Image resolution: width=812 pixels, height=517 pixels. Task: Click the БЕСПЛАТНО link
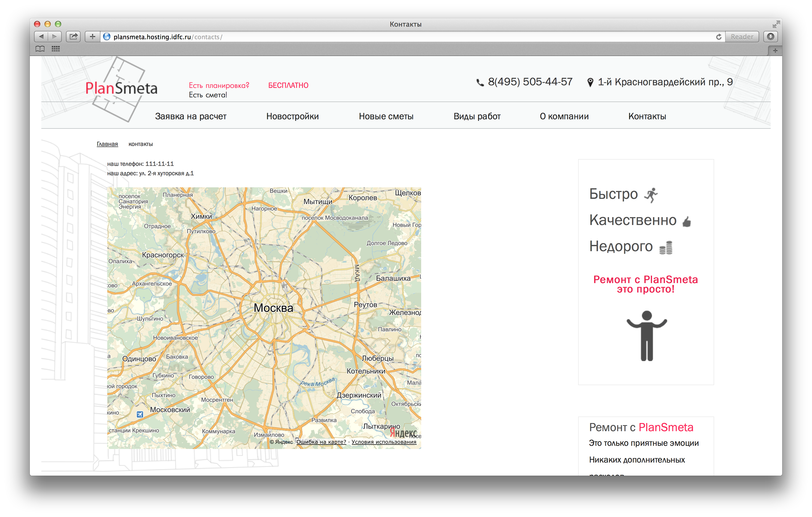click(x=288, y=85)
